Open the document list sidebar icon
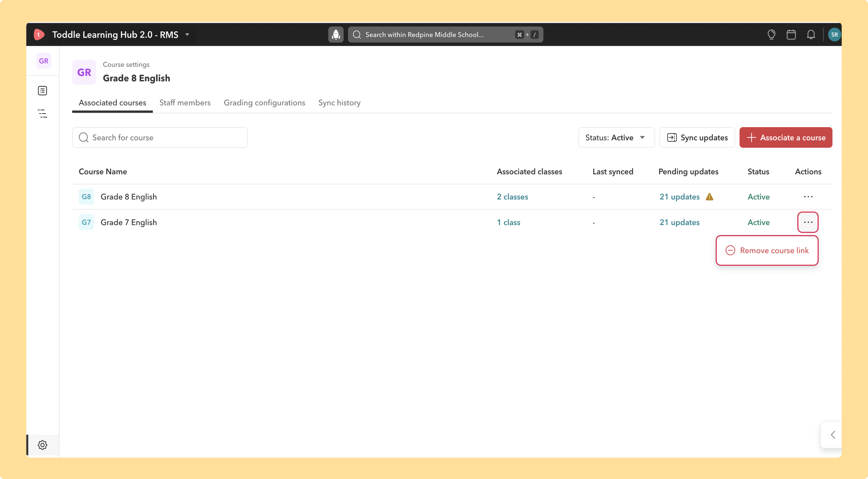The height and width of the screenshot is (479, 868). [42, 91]
